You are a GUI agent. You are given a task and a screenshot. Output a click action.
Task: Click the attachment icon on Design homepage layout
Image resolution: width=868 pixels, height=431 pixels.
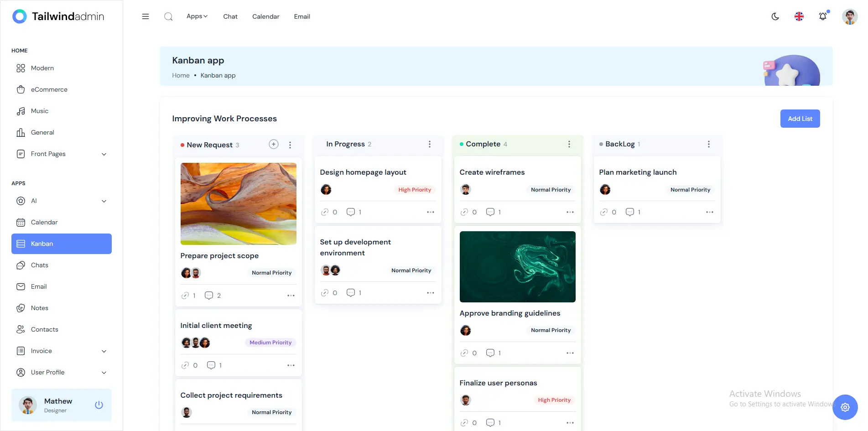[325, 212]
